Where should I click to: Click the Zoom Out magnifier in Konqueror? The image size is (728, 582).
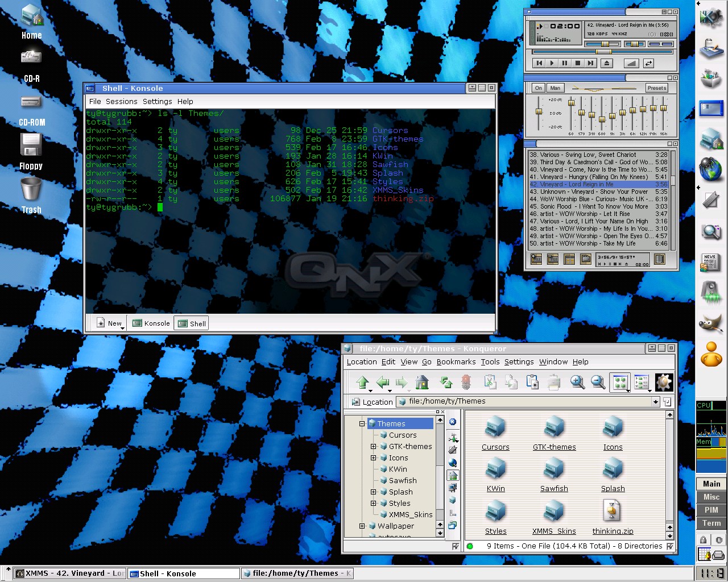(598, 383)
